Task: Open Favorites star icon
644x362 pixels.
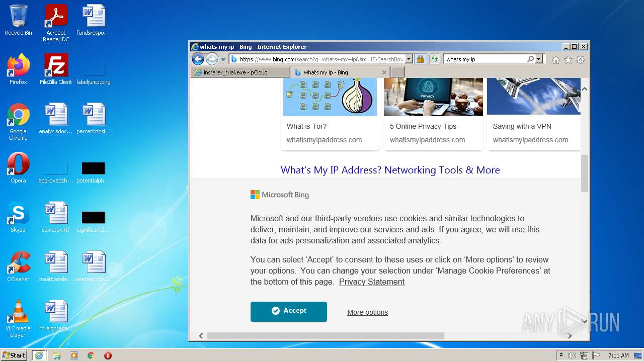Action: [x=568, y=60]
